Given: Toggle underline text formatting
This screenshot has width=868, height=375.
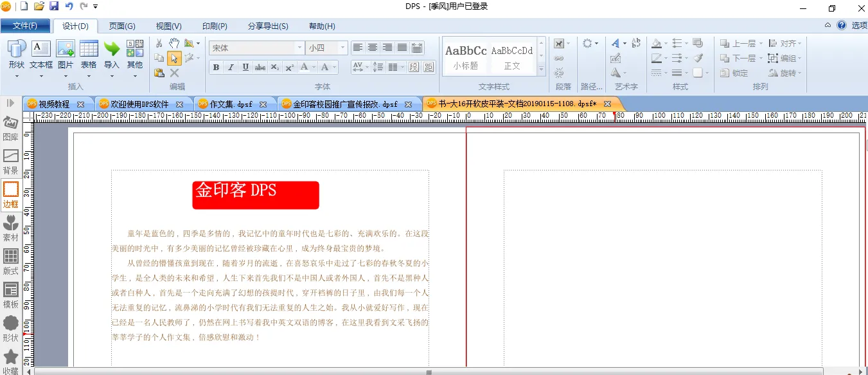Looking at the screenshot, I should click(245, 68).
